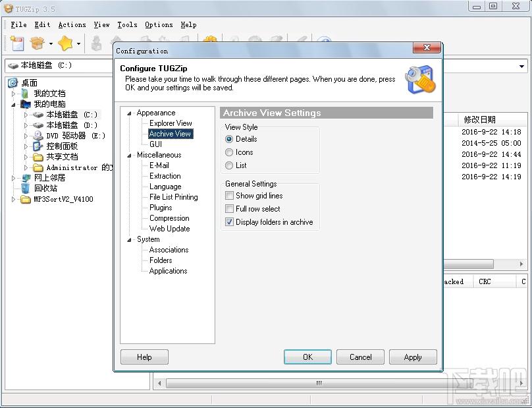Image resolution: width=532 pixels, height=408 pixels.
Task: Click the 本地磁盘 (C:) drive icon in the tree
Action: coord(38,115)
